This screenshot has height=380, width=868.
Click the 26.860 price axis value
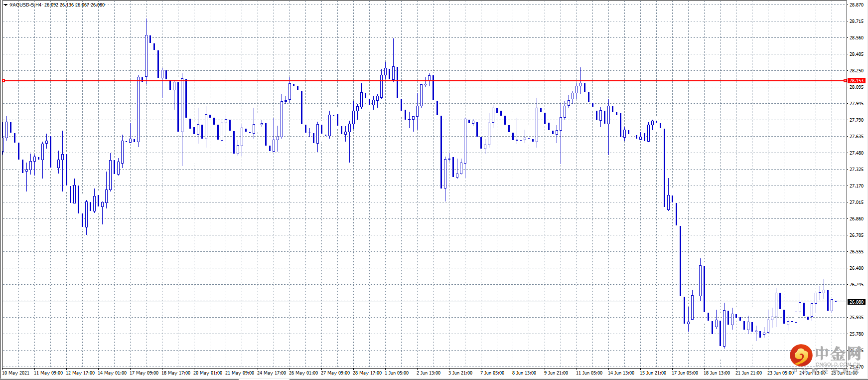[x=857, y=218]
